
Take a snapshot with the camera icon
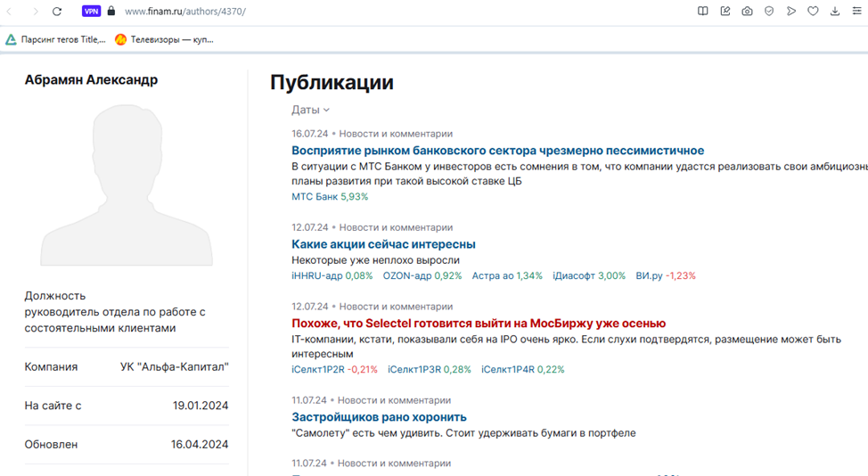[748, 11]
